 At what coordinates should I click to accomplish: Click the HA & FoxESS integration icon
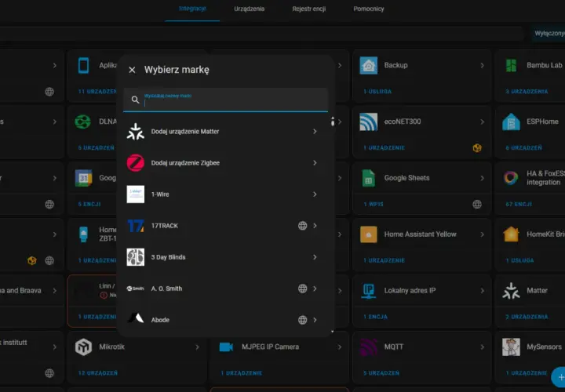[511, 178]
